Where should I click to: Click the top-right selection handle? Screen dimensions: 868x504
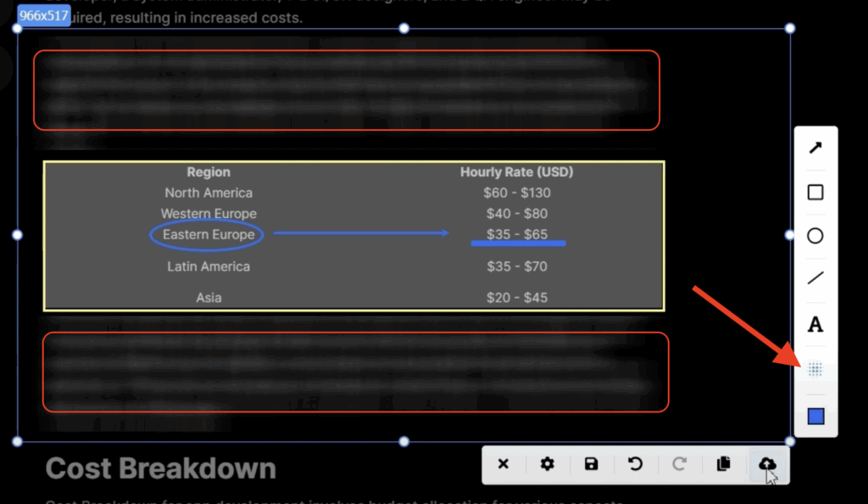click(790, 28)
